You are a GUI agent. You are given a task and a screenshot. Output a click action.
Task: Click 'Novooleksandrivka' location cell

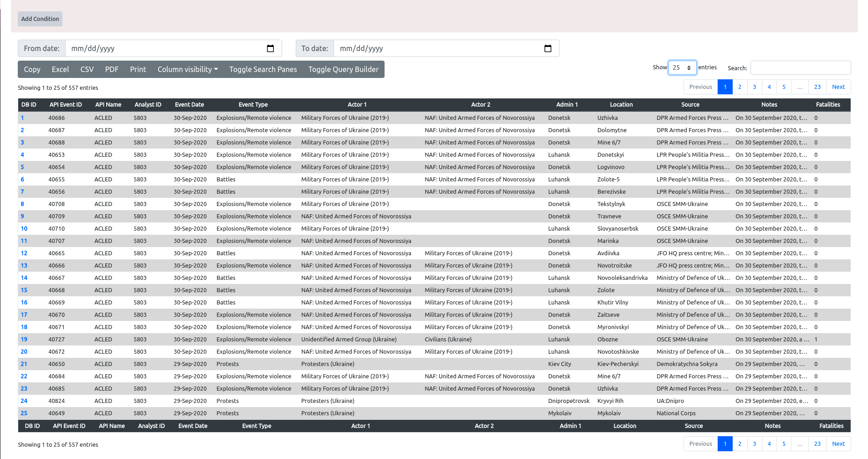[622, 278]
